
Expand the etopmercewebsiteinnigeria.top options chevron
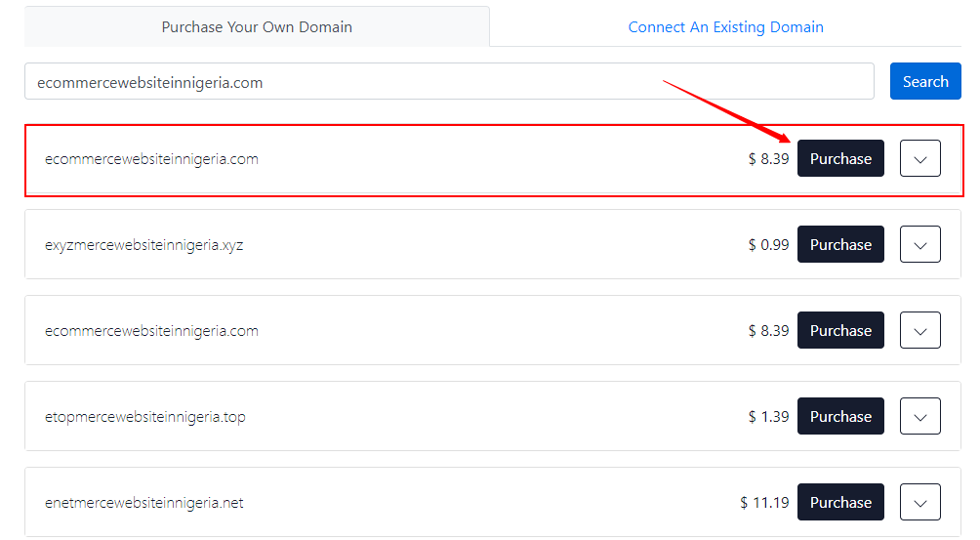tap(920, 416)
